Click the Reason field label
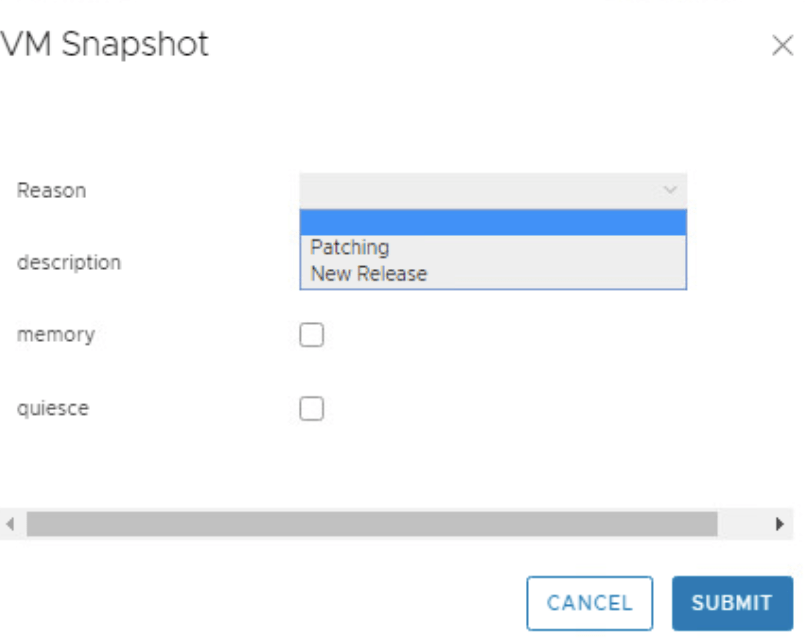 pyautogui.click(x=51, y=190)
